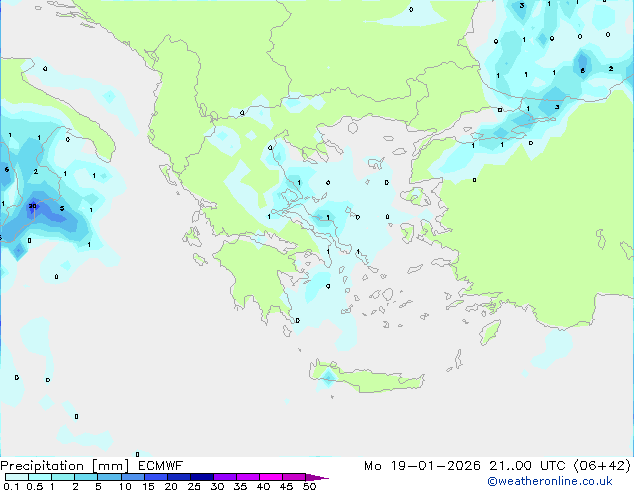Click the 35–40 mm legend color swatch

pyautogui.click(x=247, y=477)
